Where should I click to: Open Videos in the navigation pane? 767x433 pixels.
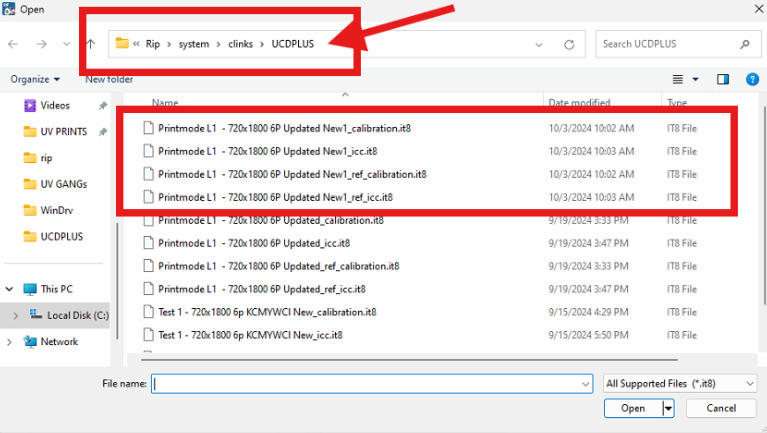55,106
